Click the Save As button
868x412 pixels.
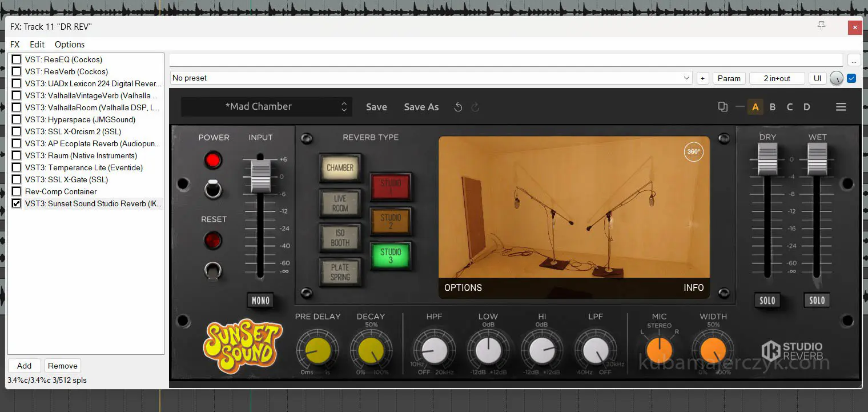(421, 107)
